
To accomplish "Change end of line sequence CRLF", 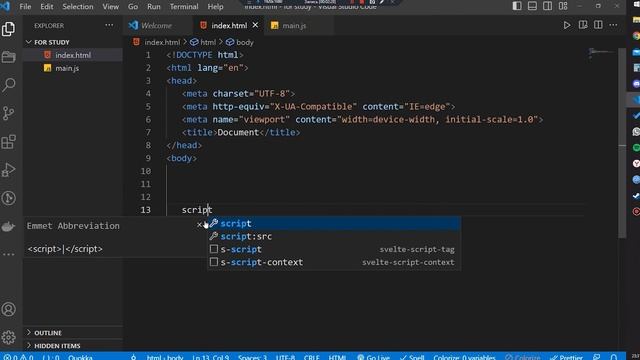I will click(x=311, y=357).
